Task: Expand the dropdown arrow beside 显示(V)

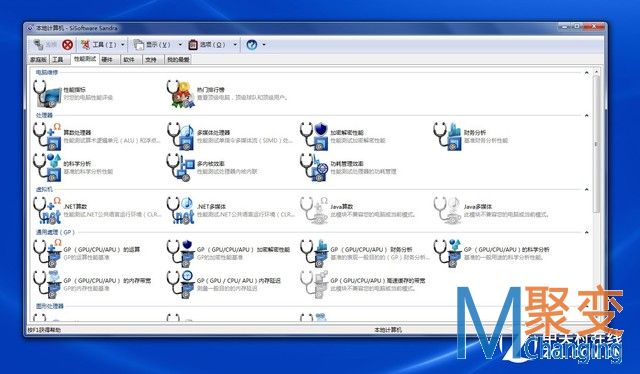Action: point(180,45)
